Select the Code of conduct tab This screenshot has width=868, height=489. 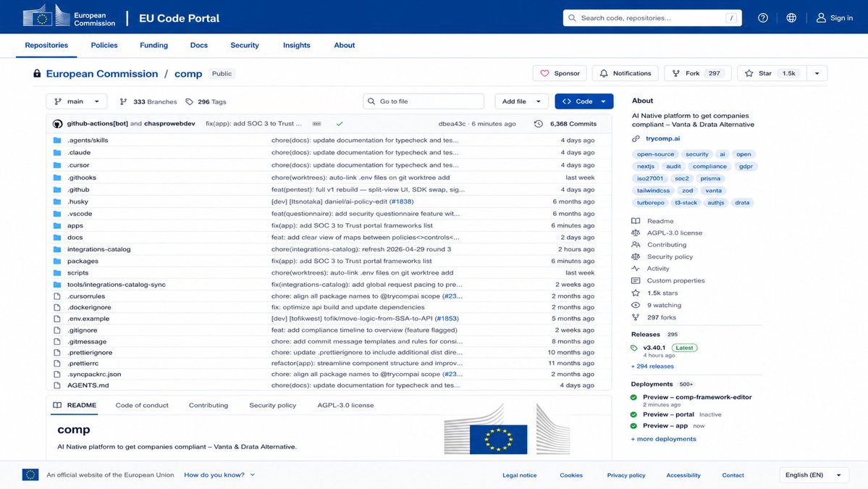(x=142, y=406)
